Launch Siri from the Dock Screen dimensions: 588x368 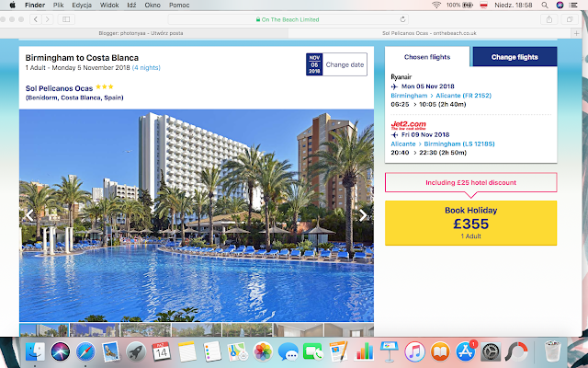click(x=61, y=351)
